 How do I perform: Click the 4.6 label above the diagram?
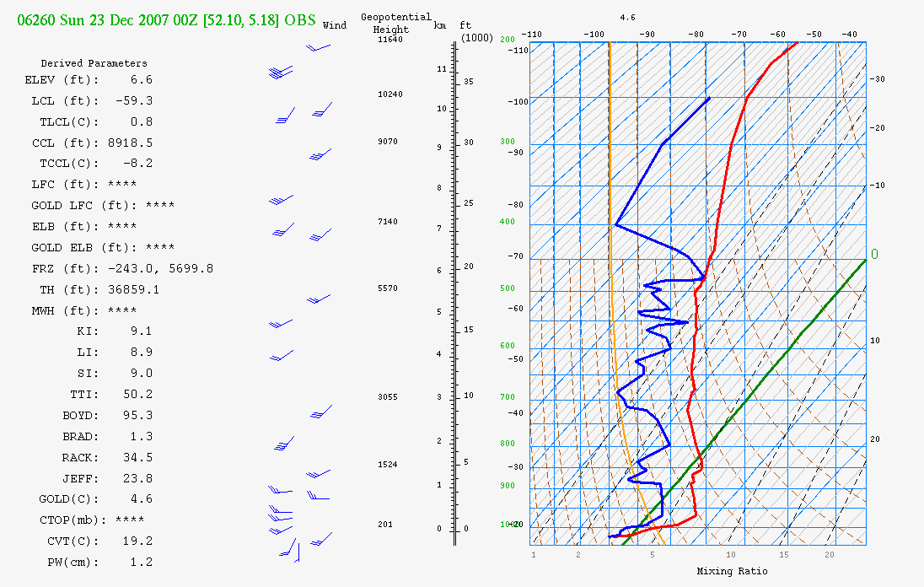point(627,18)
